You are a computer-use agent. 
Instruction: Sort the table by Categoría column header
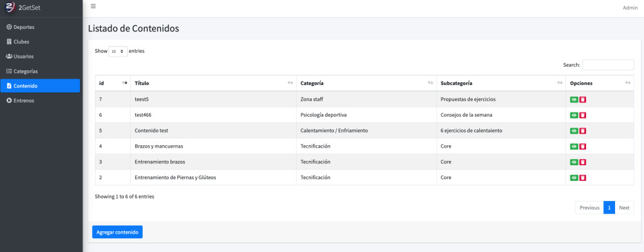coord(366,83)
